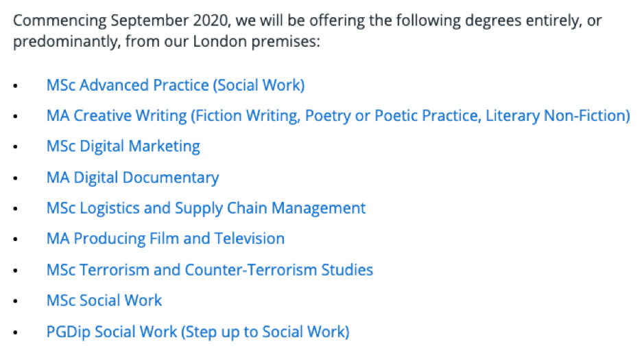Click the bullet beside MA Producing Film
This screenshot has height=353, width=644.
tap(16, 241)
